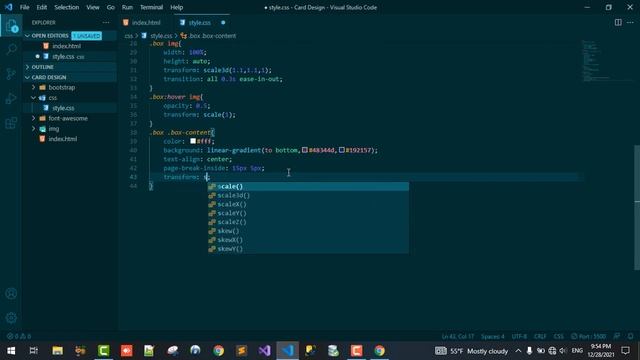Choose scaleY() suggestion
Viewport: 640px width, 360px height.
(x=308, y=213)
